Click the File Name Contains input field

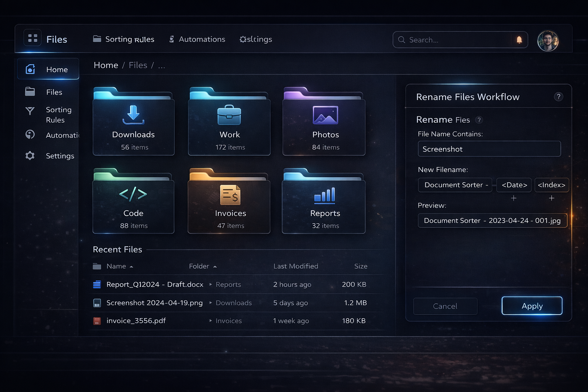pyautogui.click(x=489, y=149)
